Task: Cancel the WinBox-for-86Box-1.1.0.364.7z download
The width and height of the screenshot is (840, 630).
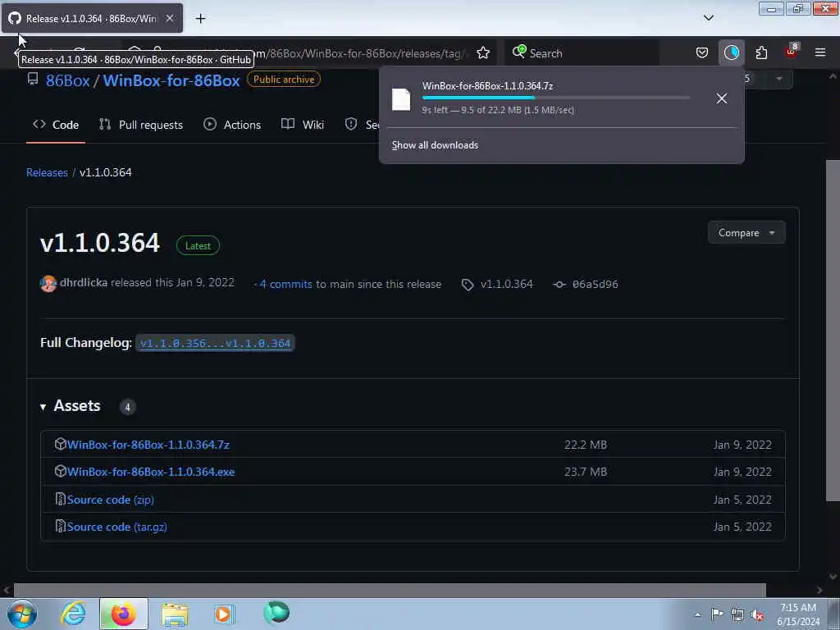Action: (x=721, y=98)
